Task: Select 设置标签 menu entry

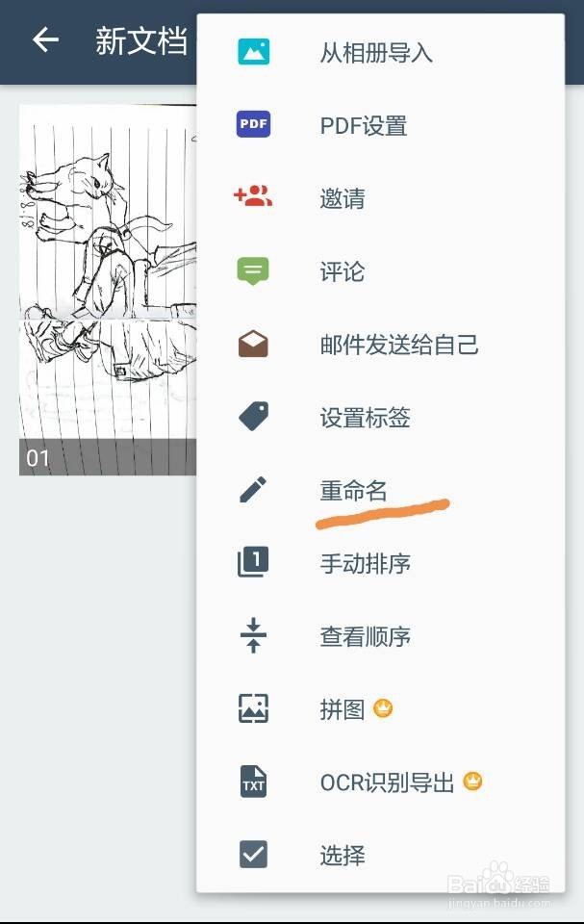Action: pyautogui.click(x=365, y=417)
